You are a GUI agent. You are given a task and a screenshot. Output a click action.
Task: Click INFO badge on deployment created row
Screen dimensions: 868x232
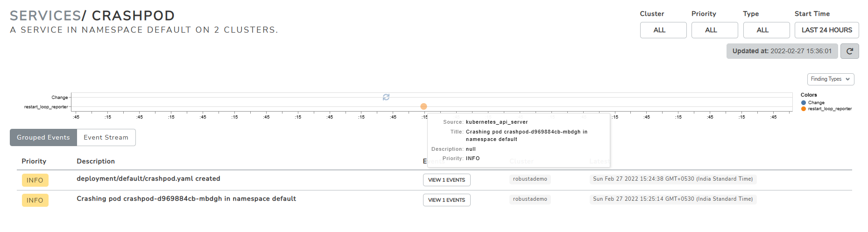[35, 180]
